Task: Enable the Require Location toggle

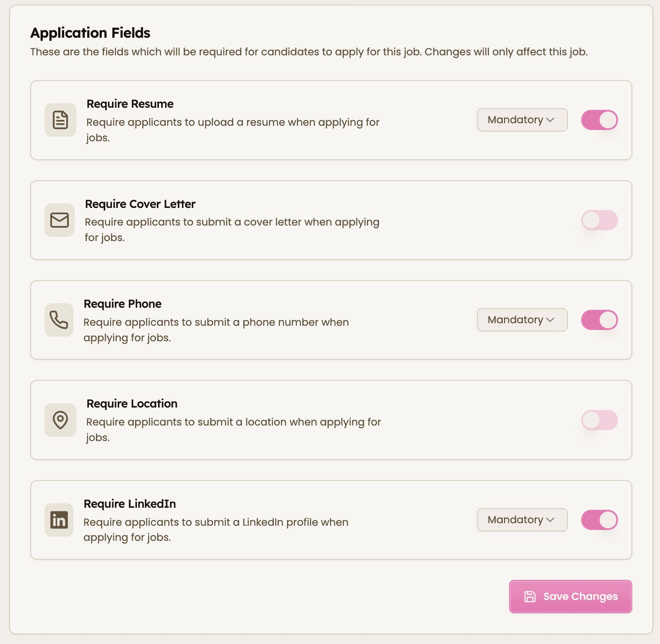Action: pos(599,420)
